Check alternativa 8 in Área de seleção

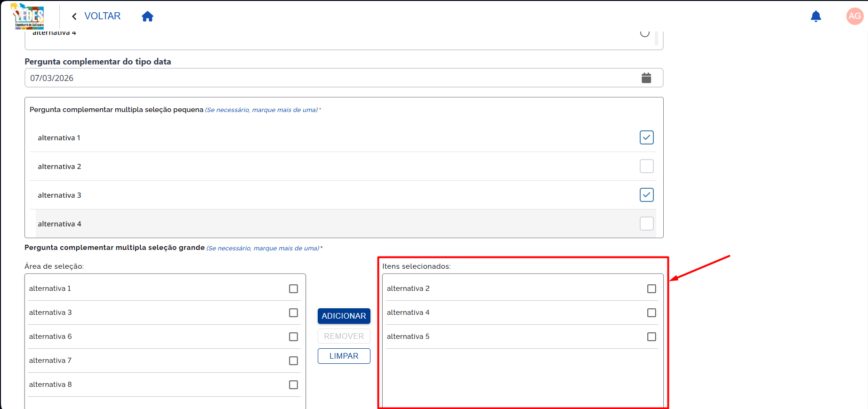pos(293,385)
